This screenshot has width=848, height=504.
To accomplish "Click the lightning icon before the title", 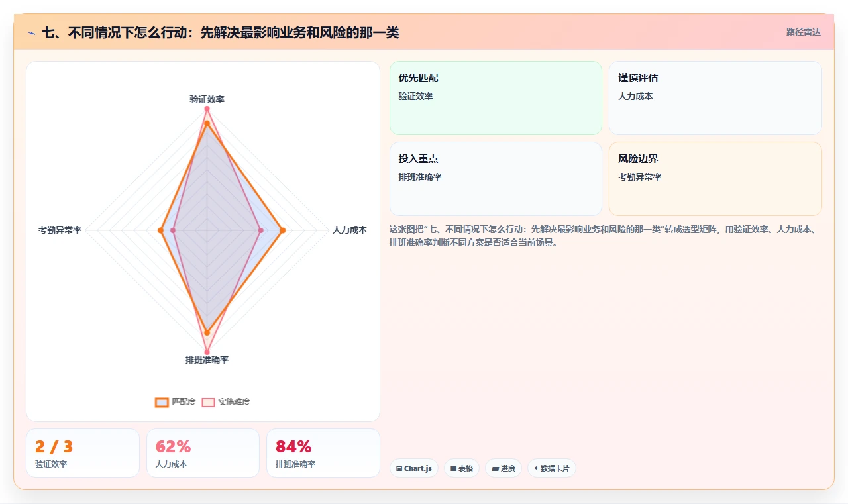I will (31, 33).
